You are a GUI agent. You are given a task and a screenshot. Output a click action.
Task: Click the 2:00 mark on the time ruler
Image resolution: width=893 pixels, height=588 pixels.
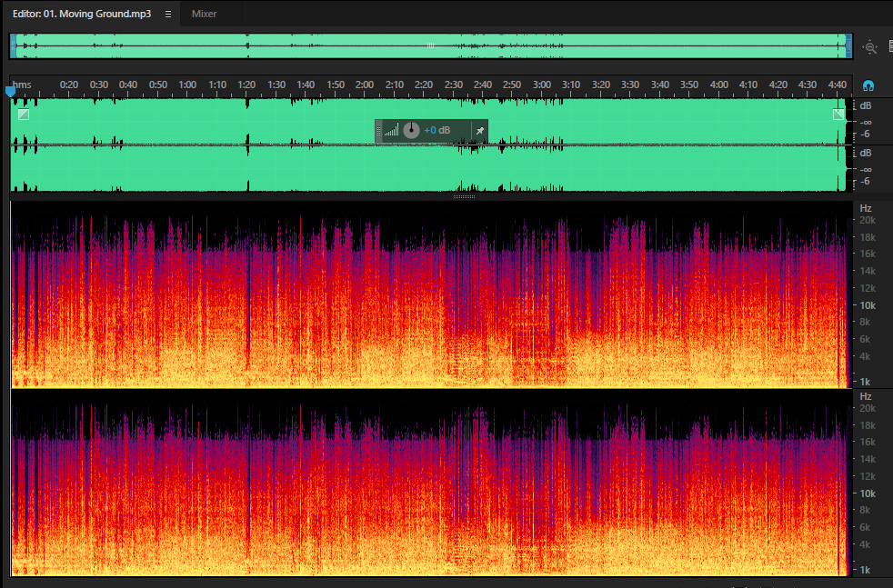(x=365, y=85)
